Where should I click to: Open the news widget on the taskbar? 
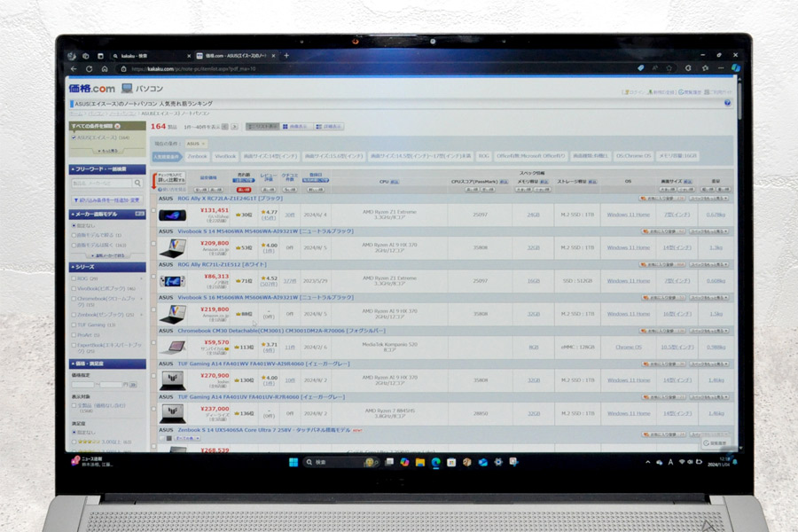click(91, 462)
